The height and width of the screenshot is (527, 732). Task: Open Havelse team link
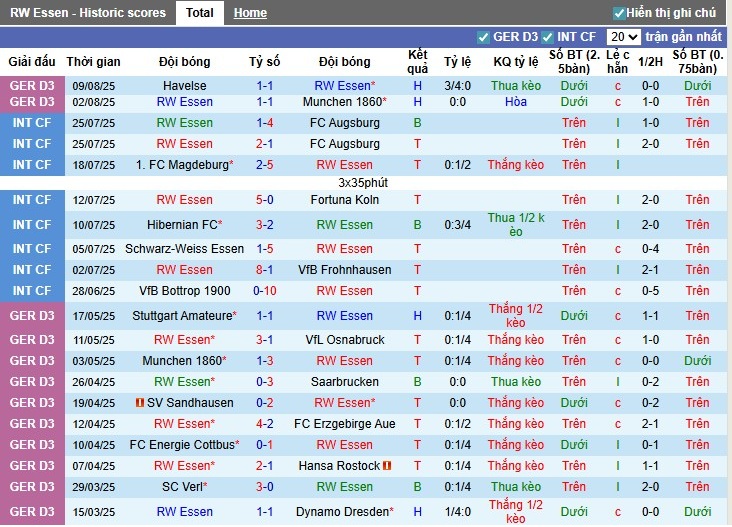(x=184, y=86)
